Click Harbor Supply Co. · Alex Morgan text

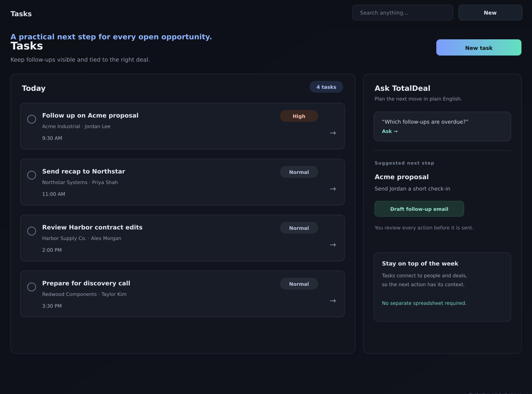click(x=82, y=238)
